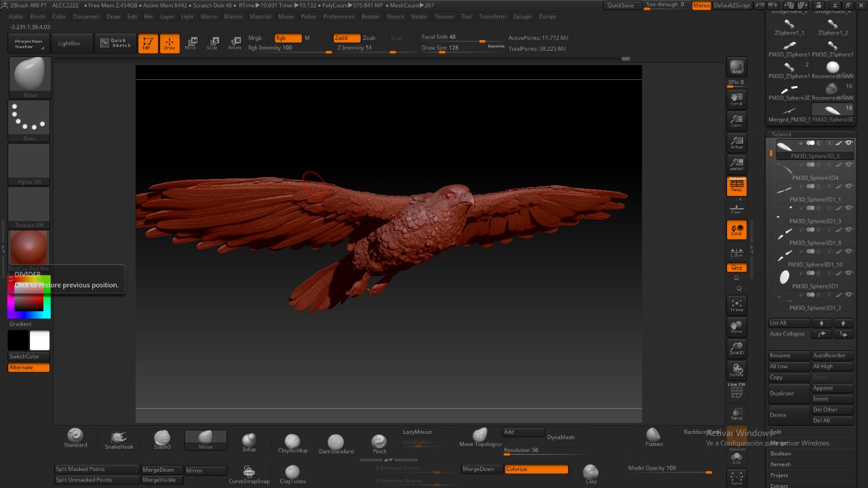Screen dimensions: 868x488
Task: Toggle the Zadd mode
Action: (x=346, y=38)
